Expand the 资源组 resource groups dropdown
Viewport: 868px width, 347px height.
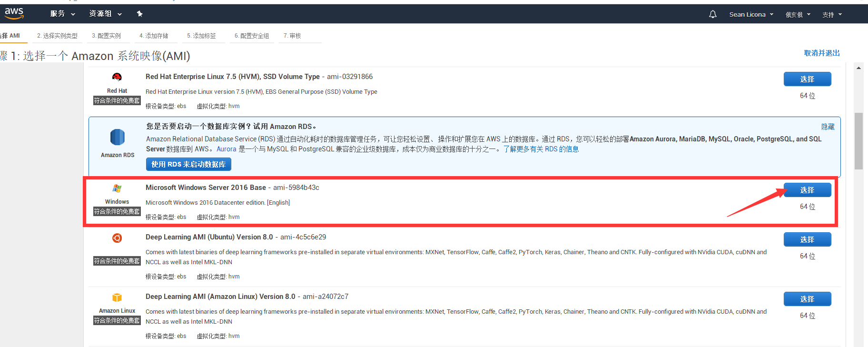click(105, 14)
